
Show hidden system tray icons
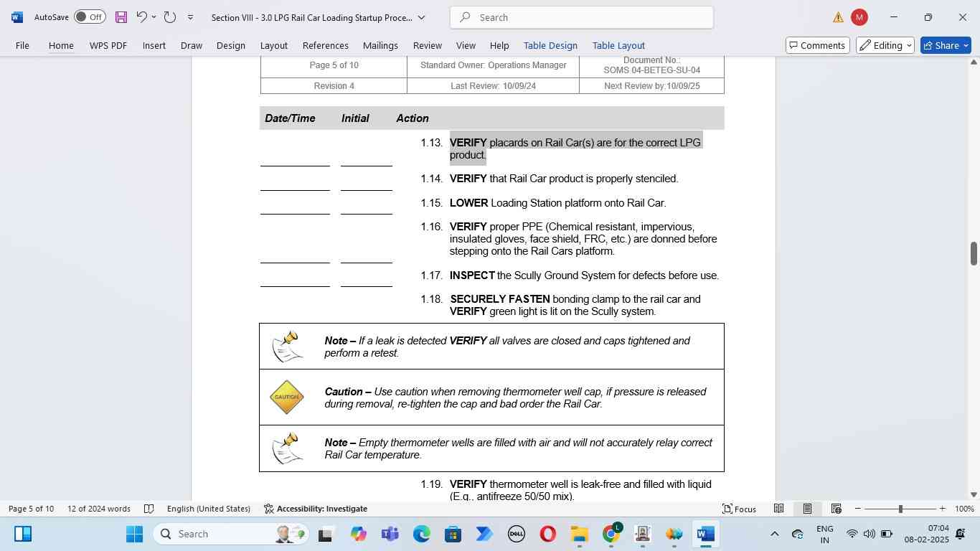(774, 534)
